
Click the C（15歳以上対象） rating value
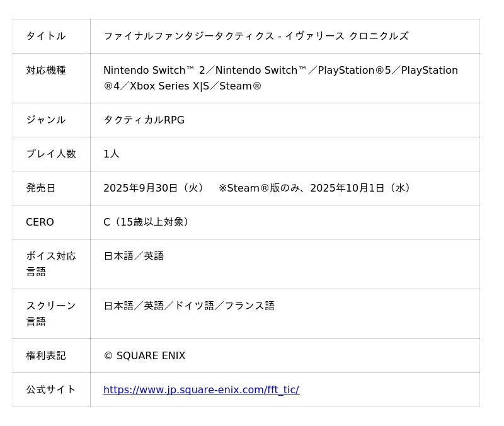(x=148, y=222)
